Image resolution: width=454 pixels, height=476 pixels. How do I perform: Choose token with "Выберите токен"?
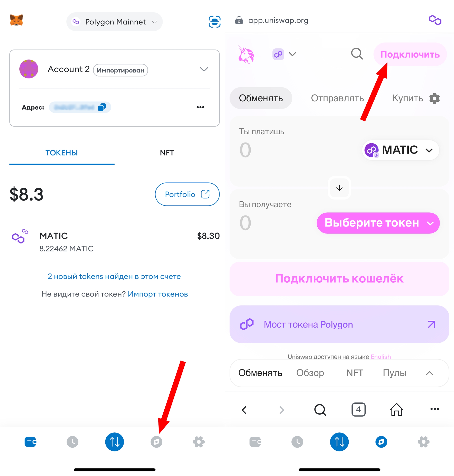[378, 223]
